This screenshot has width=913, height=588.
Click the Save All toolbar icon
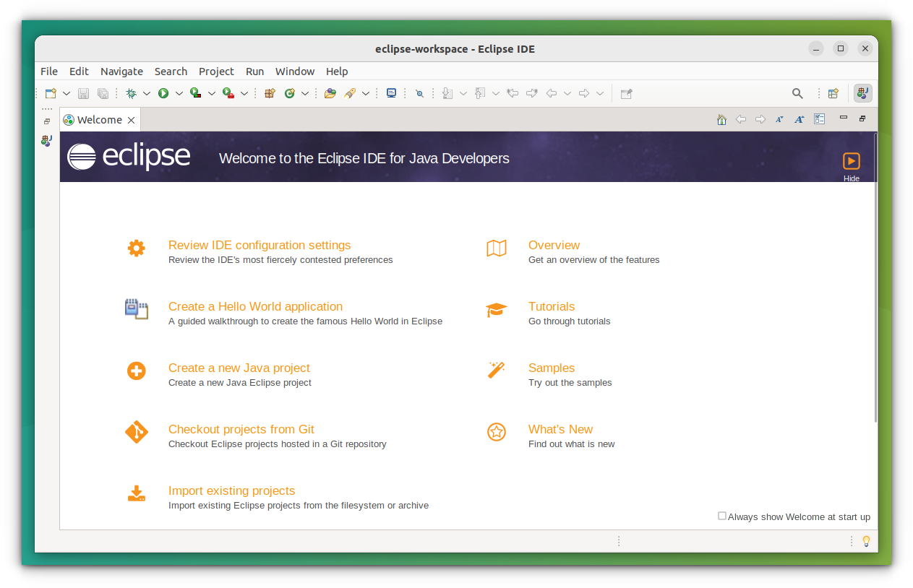click(x=103, y=93)
